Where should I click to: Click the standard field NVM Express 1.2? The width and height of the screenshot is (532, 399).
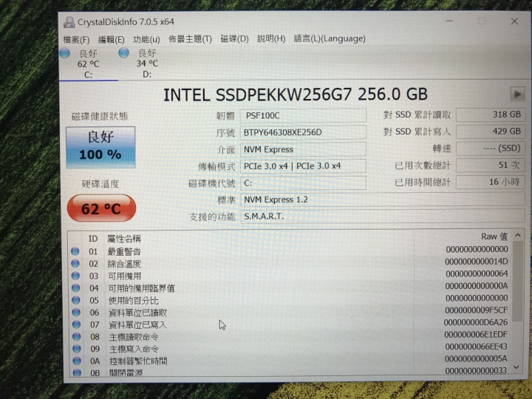383,199
